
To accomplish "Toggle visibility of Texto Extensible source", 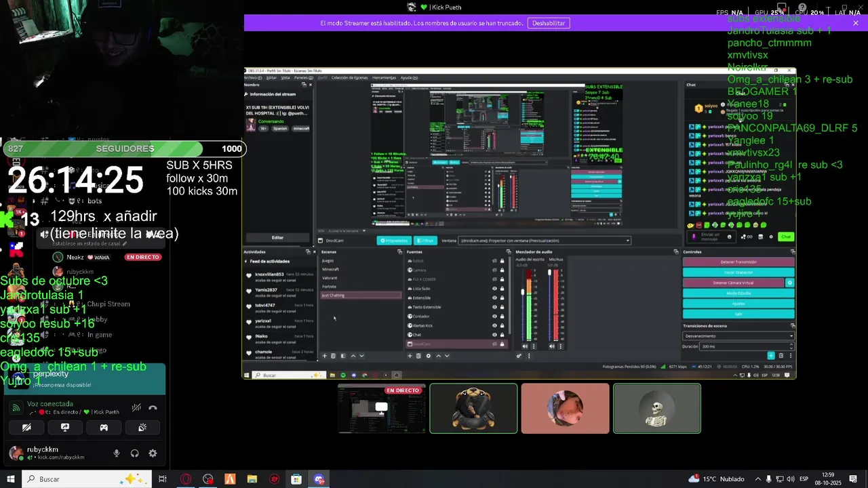I will coord(494,307).
